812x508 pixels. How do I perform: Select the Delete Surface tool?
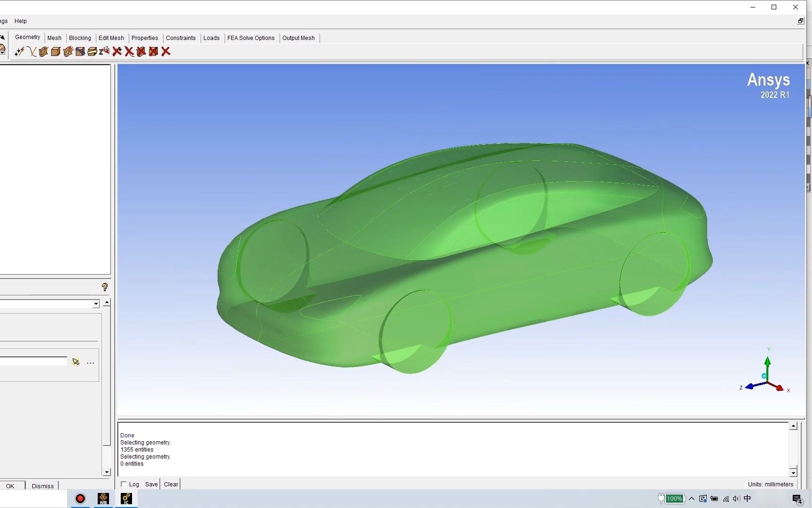[x=141, y=51]
